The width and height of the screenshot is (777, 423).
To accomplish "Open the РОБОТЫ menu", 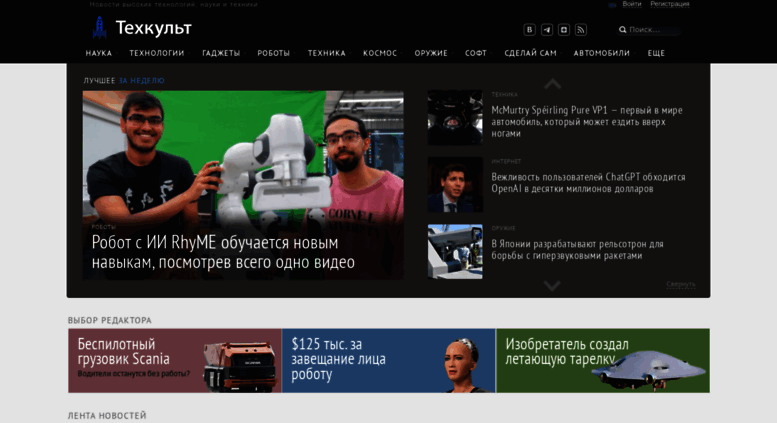I will (x=274, y=53).
